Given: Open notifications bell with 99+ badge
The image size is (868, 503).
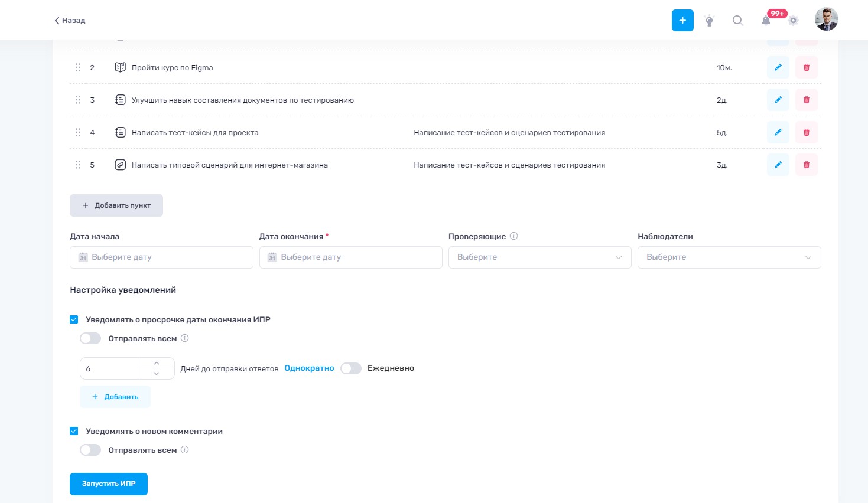Looking at the screenshot, I should [x=766, y=21].
